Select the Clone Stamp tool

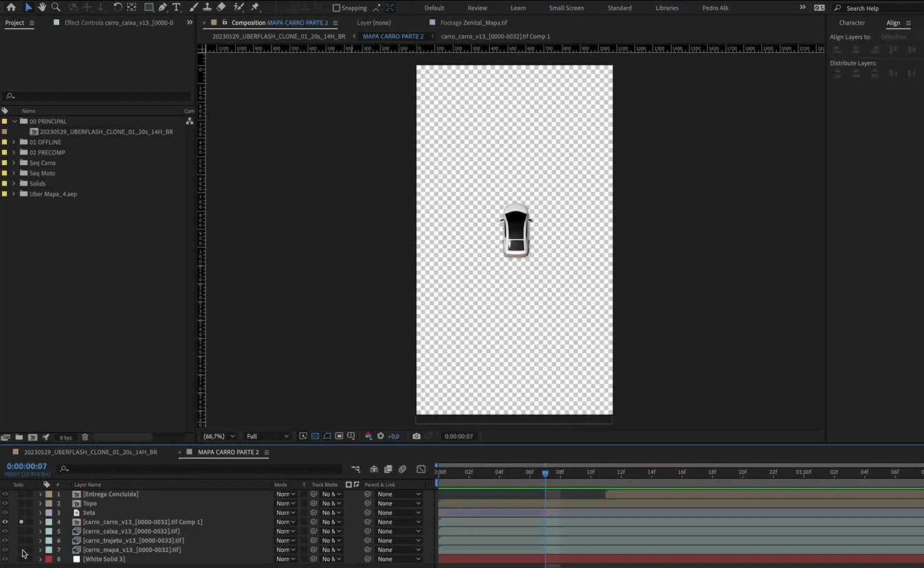(207, 8)
